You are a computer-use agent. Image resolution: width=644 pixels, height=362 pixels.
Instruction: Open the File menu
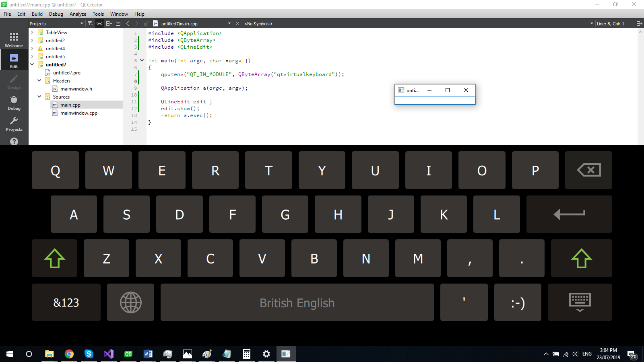click(7, 14)
